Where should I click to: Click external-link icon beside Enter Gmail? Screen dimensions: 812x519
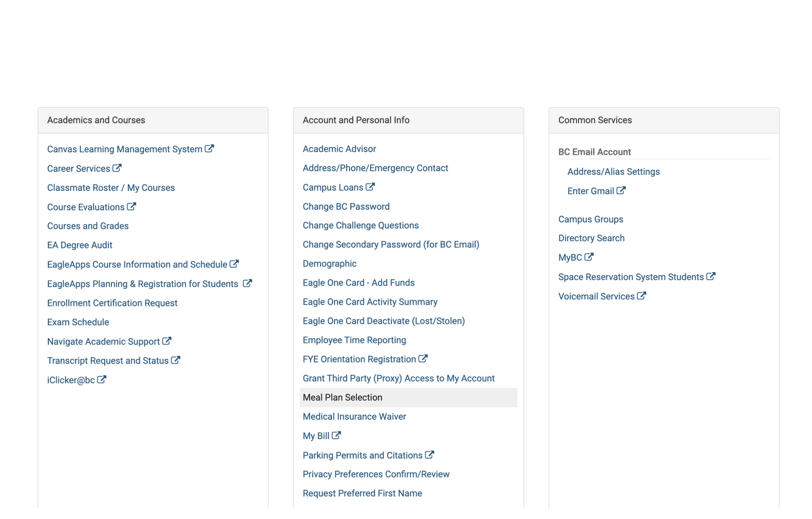coord(621,191)
